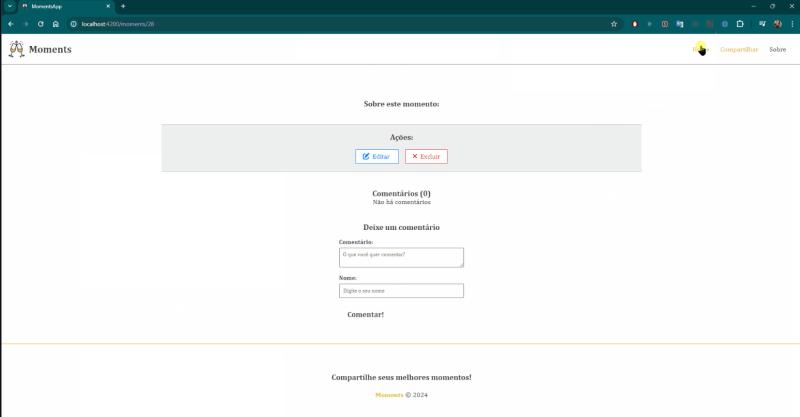Viewport: 800px width, 417px height.
Task: Go to the browser home page icon
Action: click(56, 24)
